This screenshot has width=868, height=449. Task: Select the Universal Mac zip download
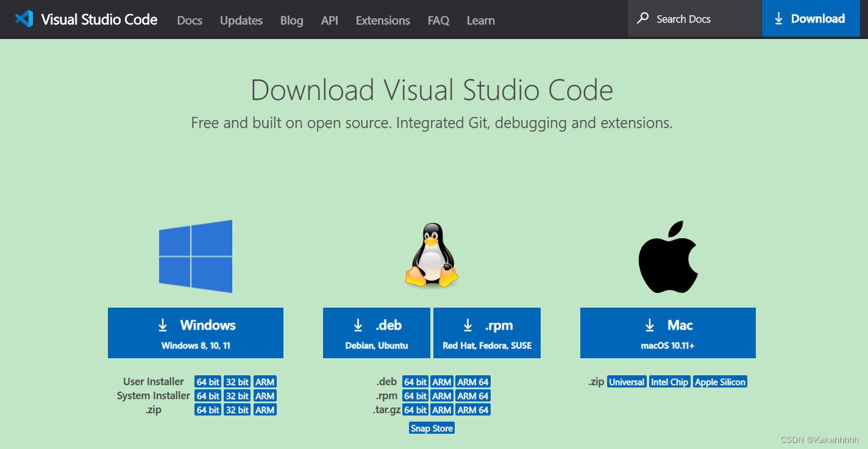627,381
